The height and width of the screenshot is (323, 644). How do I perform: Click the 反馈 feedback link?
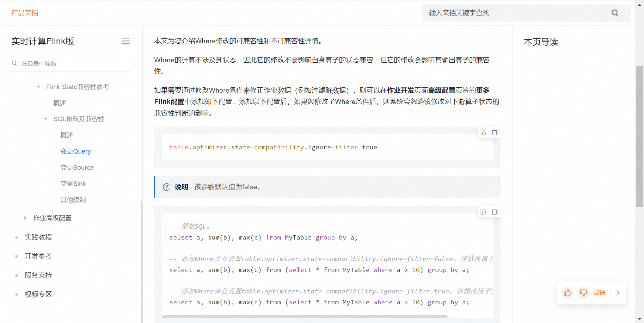(x=599, y=293)
